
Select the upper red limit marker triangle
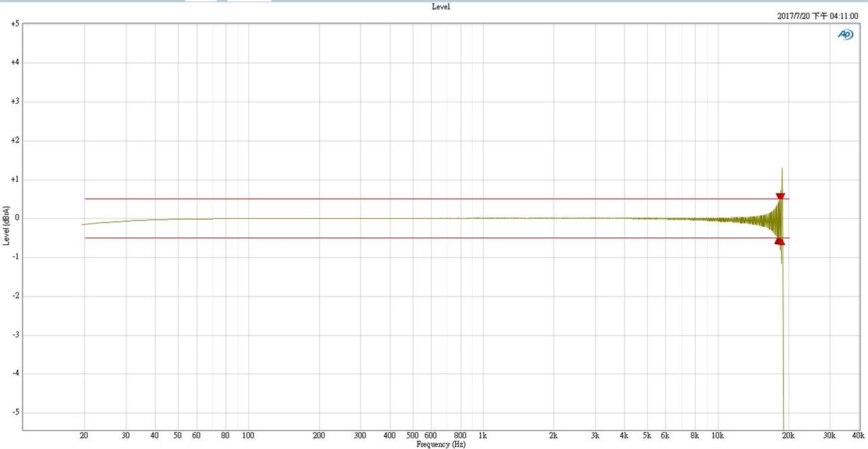780,196
